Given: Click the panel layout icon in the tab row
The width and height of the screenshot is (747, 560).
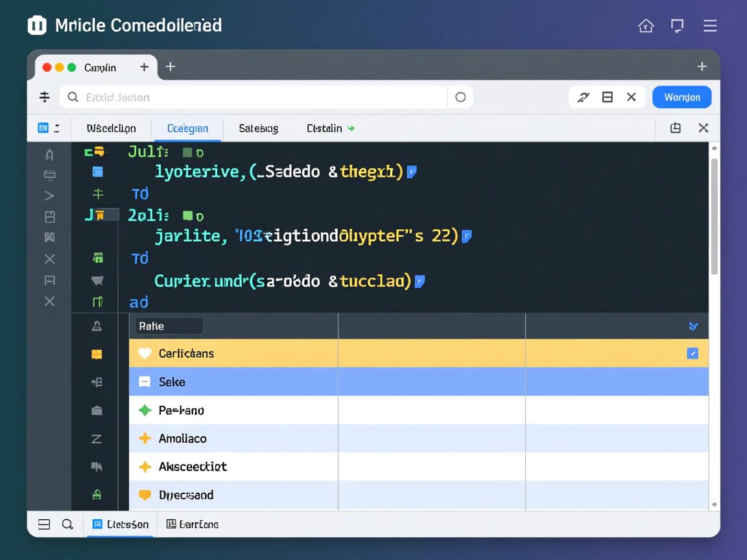Looking at the screenshot, I should point(675,128).
